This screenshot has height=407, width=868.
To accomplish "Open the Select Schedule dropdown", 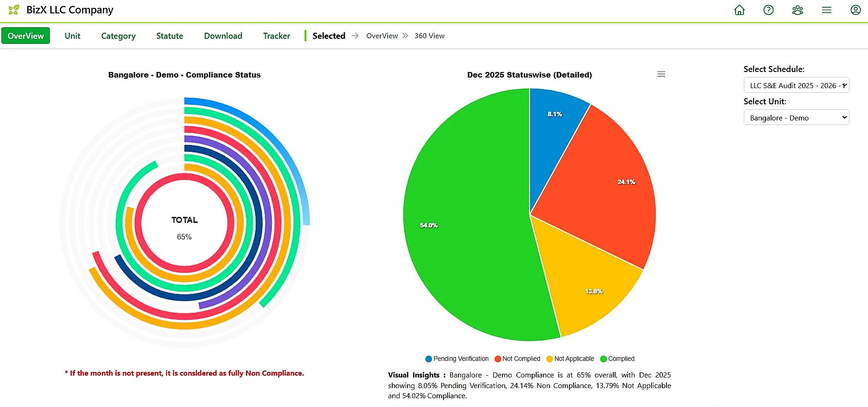I will 796,85.
